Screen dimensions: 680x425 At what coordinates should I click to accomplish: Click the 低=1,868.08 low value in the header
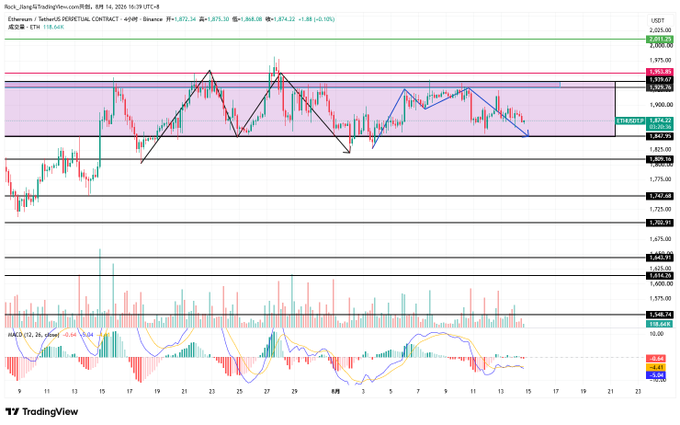(x=247, y=19)
